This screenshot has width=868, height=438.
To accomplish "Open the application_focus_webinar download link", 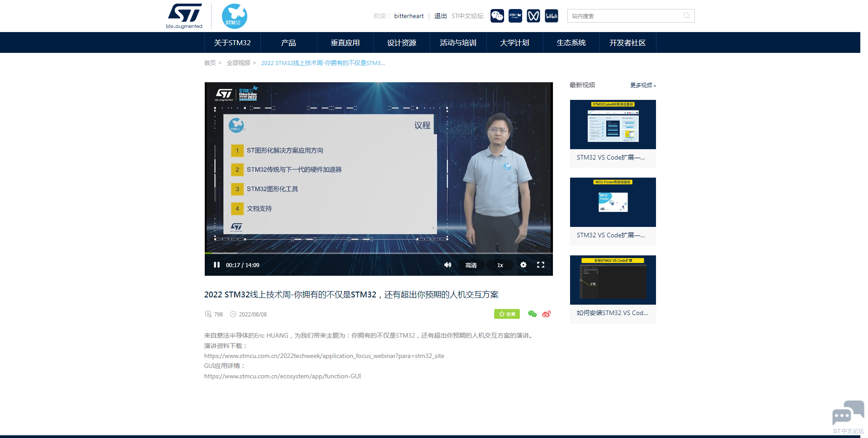I will point(324,356).
